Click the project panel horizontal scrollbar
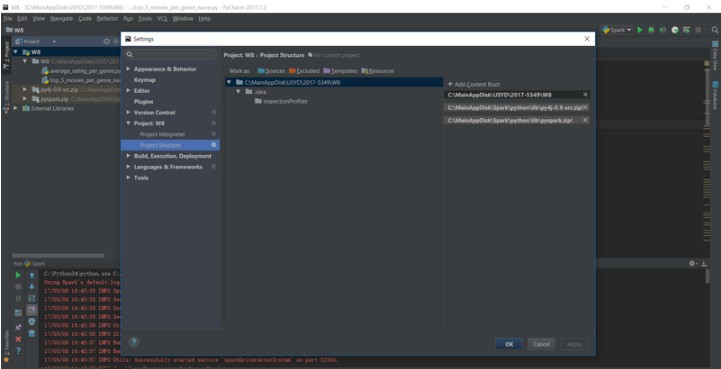 [x=58, y=256]
